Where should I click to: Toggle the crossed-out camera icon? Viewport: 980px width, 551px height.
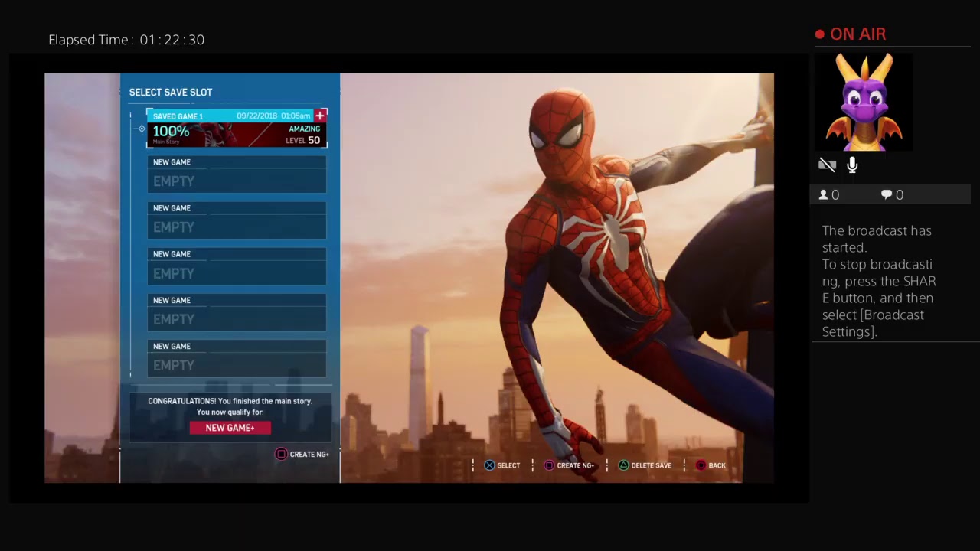tap(827, 165)
